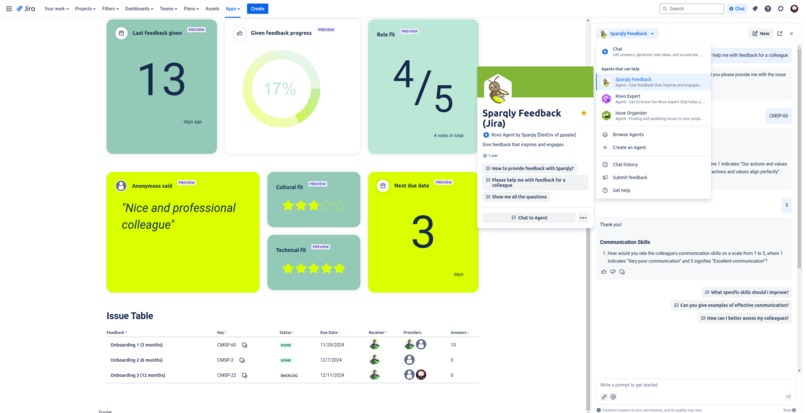Copy the chat response message
This screenshot has height=413, width=806.
pos(622,272)
